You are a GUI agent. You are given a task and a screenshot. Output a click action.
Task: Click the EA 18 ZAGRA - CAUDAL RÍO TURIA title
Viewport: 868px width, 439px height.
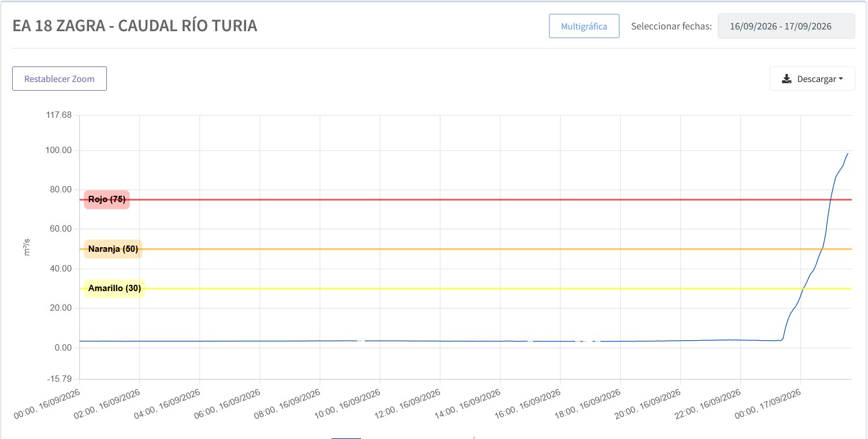click(135, 26)
